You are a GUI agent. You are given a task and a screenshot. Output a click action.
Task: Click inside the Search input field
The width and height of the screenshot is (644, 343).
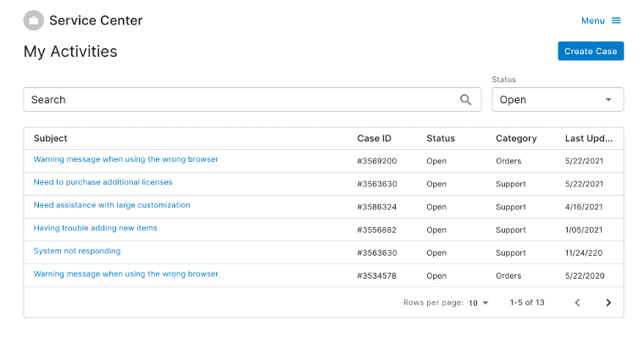(237, 100)
